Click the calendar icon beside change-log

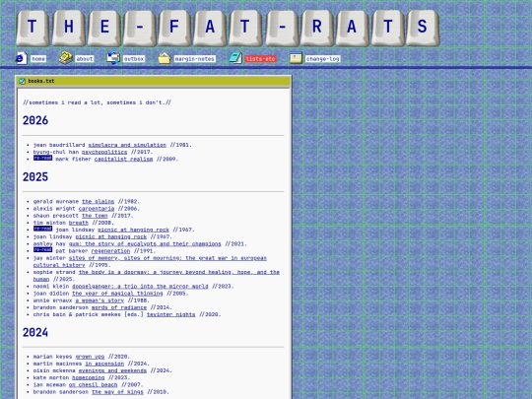[x=296, y=58]
